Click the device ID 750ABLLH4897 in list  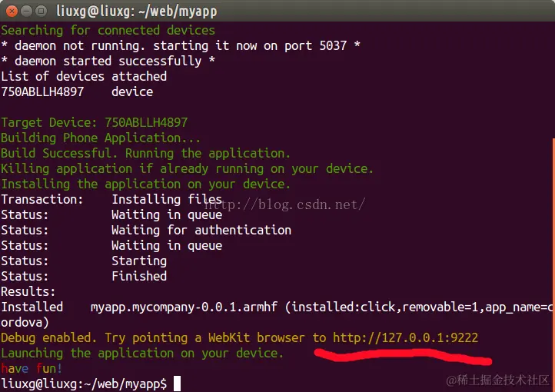pos(42,92)
